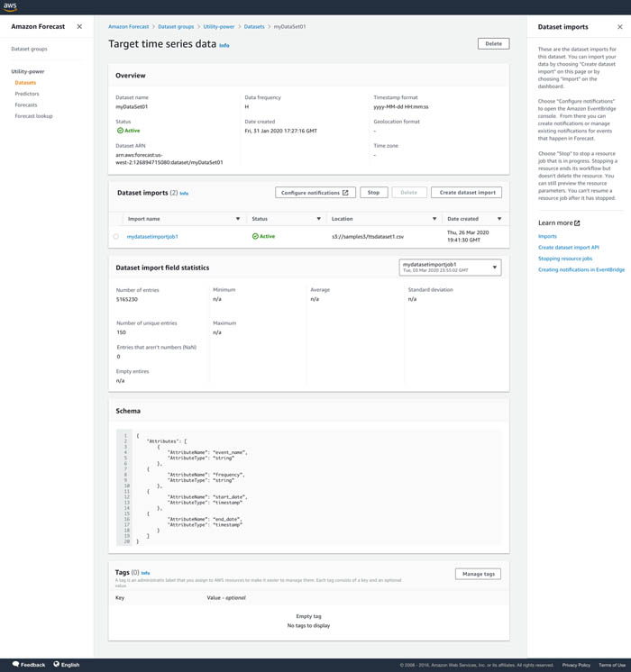Viewport: 631px width, 672px height.
Task: Click the myDataSet01 dataset name value
Action: click(132, 106)
